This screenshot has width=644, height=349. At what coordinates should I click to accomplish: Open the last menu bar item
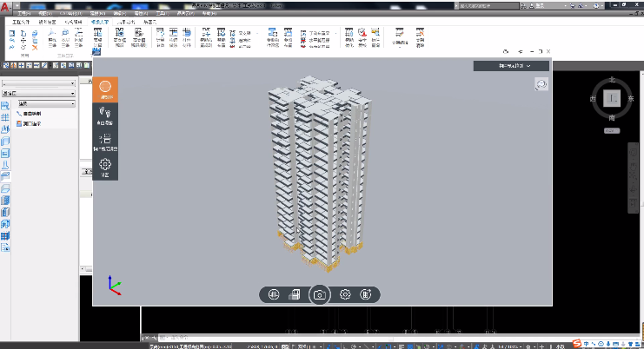pyautogui.click(x=209, y=14)
